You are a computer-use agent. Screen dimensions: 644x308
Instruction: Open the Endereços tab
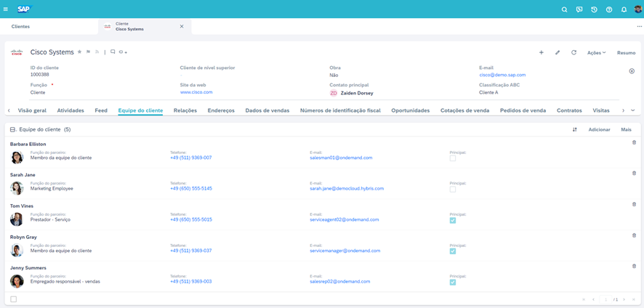coord(221,110)
